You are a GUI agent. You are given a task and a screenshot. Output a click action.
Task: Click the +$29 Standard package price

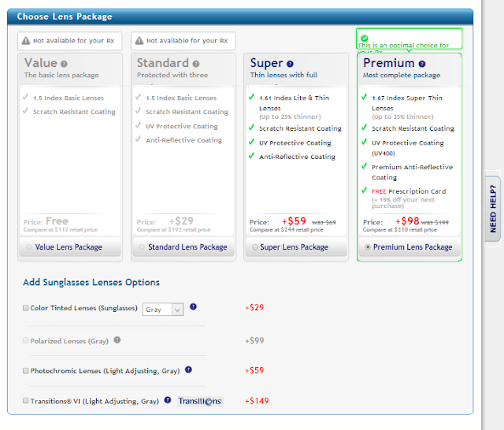(181, 221)
